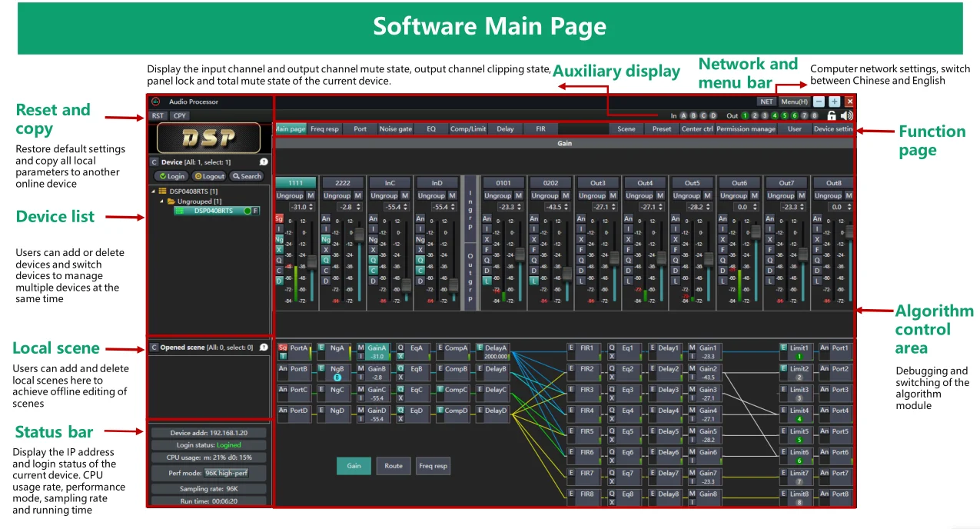Click the Perf mode 96K high-perf field

pyautogui.click(x=226, y=473)
